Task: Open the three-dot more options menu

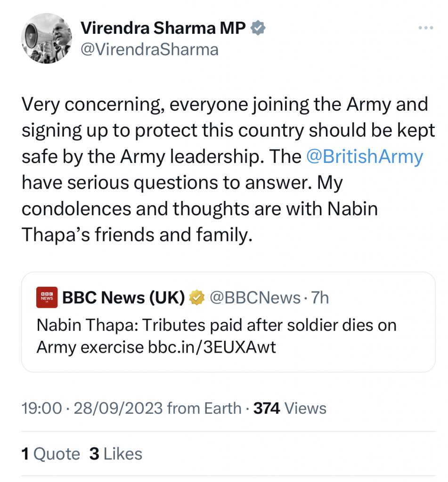Action: 425,28
